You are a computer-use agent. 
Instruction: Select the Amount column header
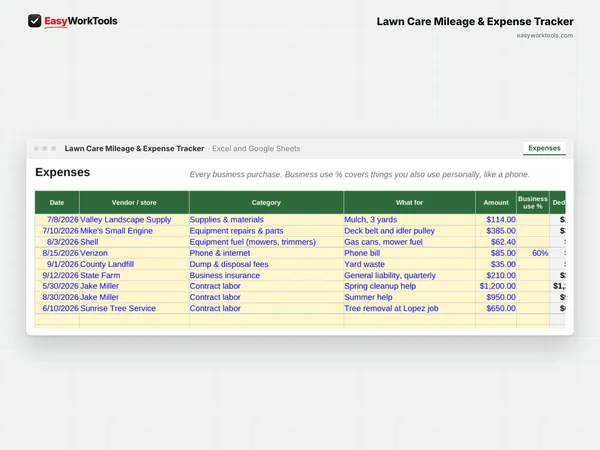coord(496,202)
